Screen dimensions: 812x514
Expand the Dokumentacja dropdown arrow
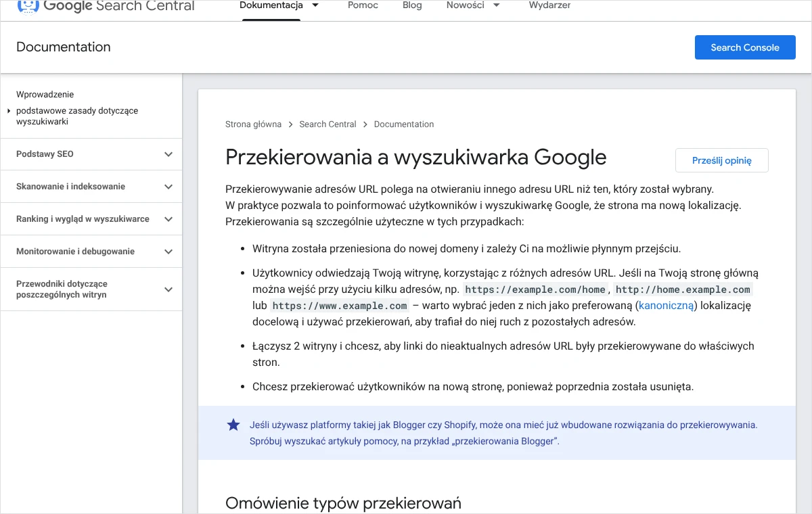coord(315,5)
